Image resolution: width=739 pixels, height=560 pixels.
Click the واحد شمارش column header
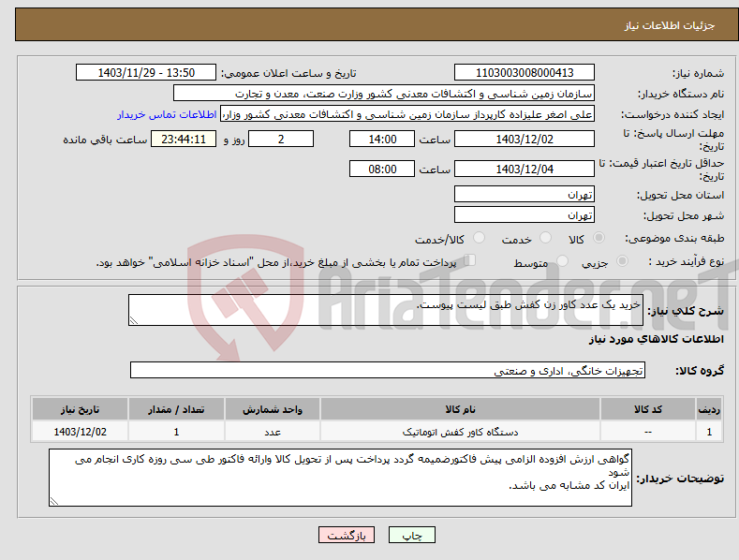(x=273, y=409)
